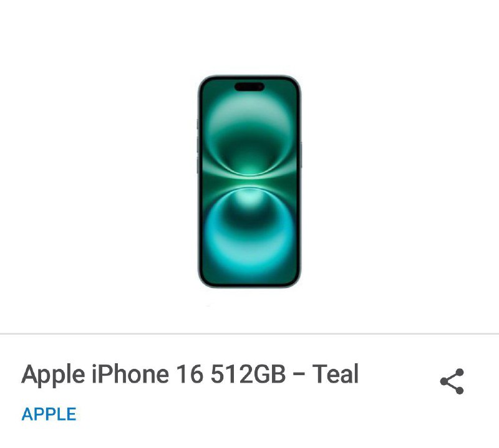499x448 pixels.
Task: Click the divider line below product image
Action: coord(249,334)
